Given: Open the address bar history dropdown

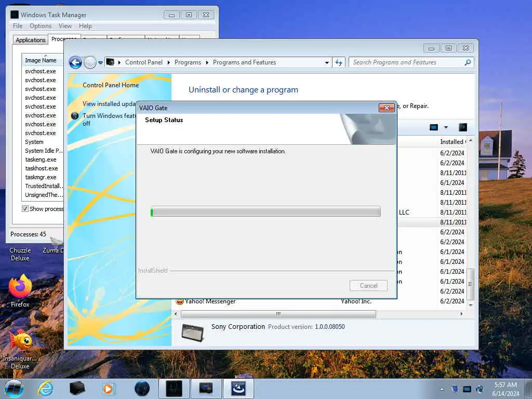Looking at the screenshot, I should point(327,63).
